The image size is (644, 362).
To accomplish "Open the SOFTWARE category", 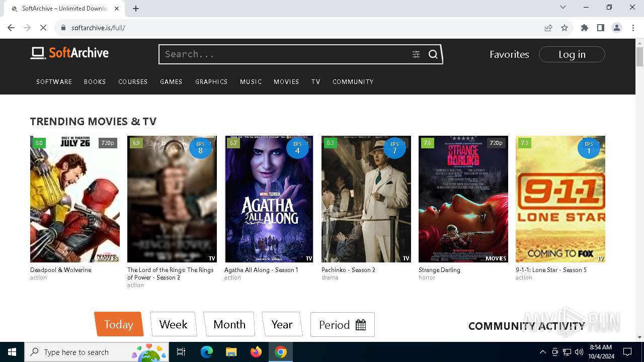I will click(54, 81).
